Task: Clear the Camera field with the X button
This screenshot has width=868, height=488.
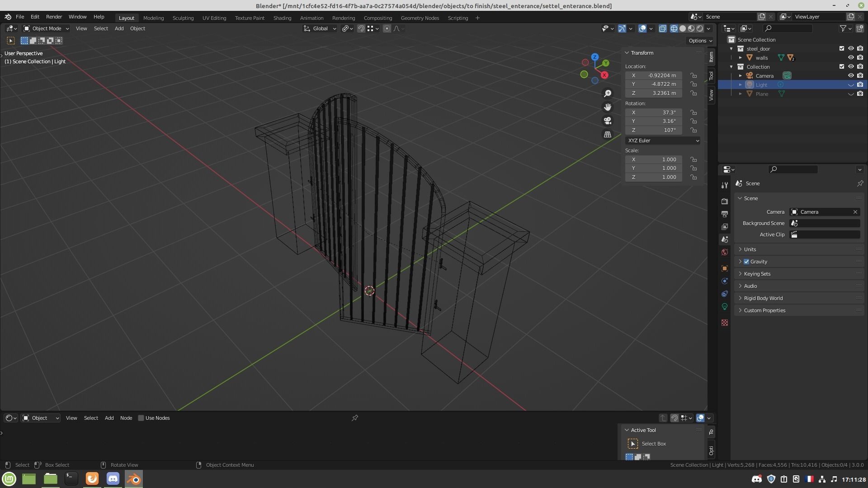Action: click(x=855, y=212)
